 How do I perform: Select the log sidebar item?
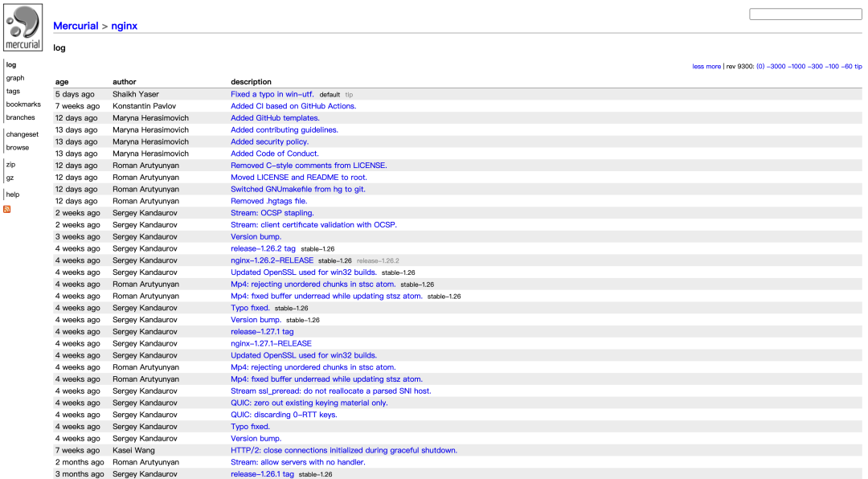pos(11,65)
